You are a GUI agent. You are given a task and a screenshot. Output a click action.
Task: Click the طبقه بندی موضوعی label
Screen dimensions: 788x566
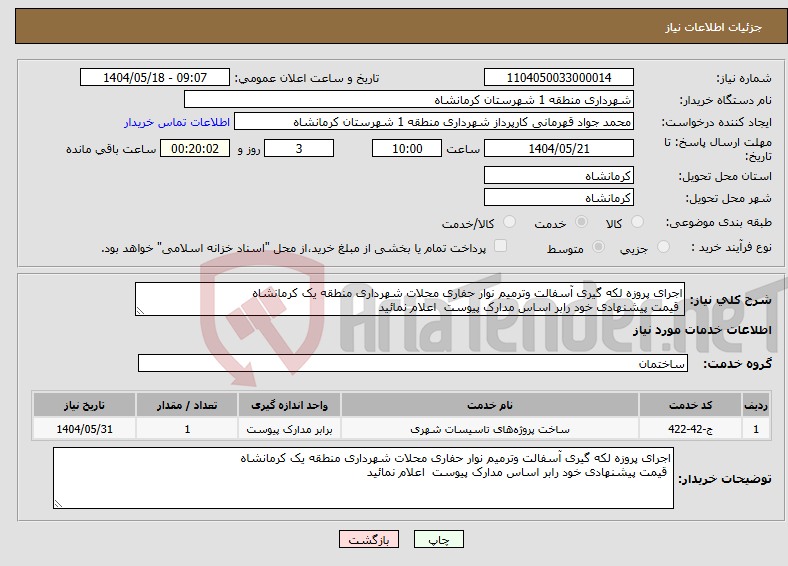pos(719,222)
